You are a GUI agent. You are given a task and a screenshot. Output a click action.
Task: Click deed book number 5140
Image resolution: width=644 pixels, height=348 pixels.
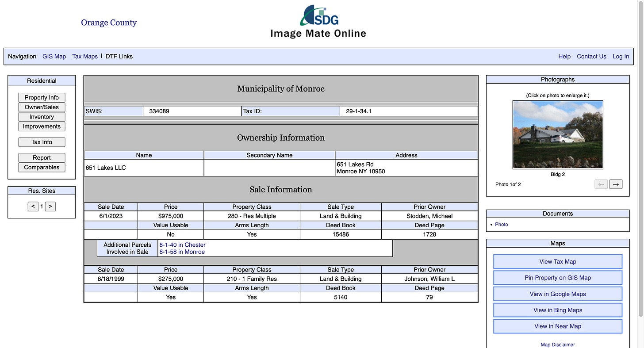(x=341, y=297)
